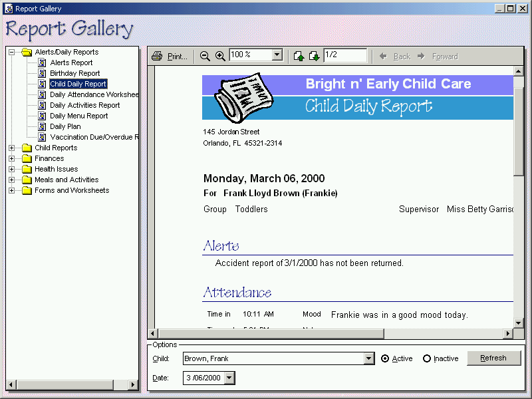
Task: Click the page number field showing 1/2
Action: coord(344,56)
